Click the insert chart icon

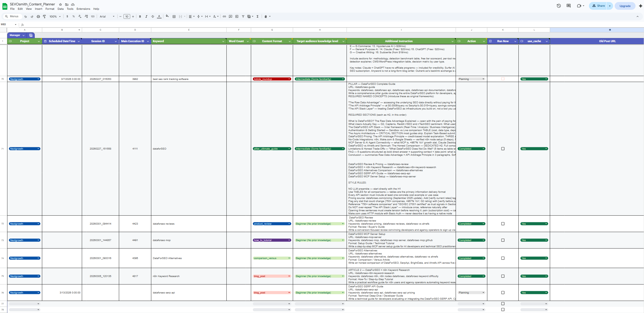237,16
